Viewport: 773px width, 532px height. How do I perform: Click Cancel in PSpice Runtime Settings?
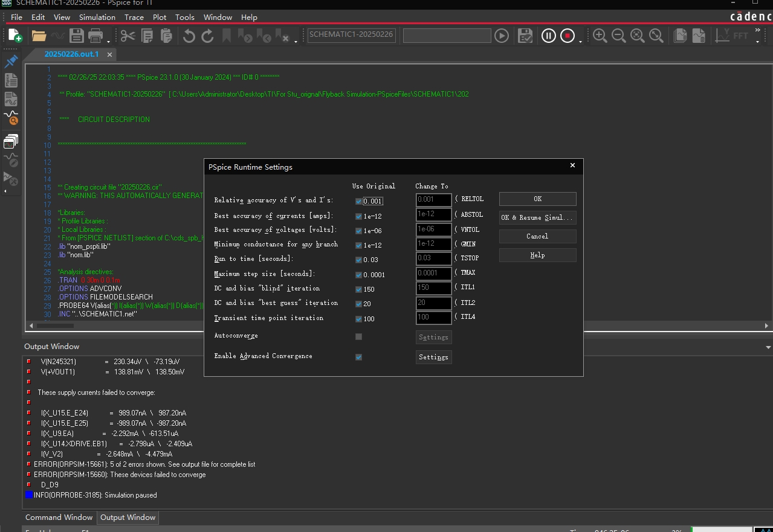click(537, 236)
